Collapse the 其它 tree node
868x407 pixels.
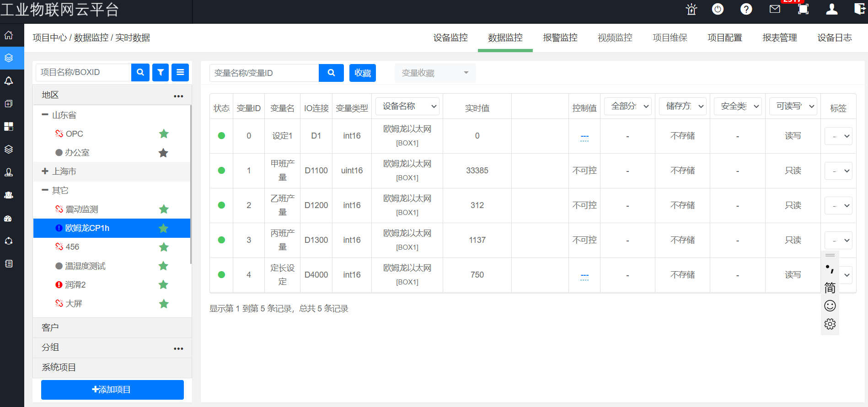45,190
